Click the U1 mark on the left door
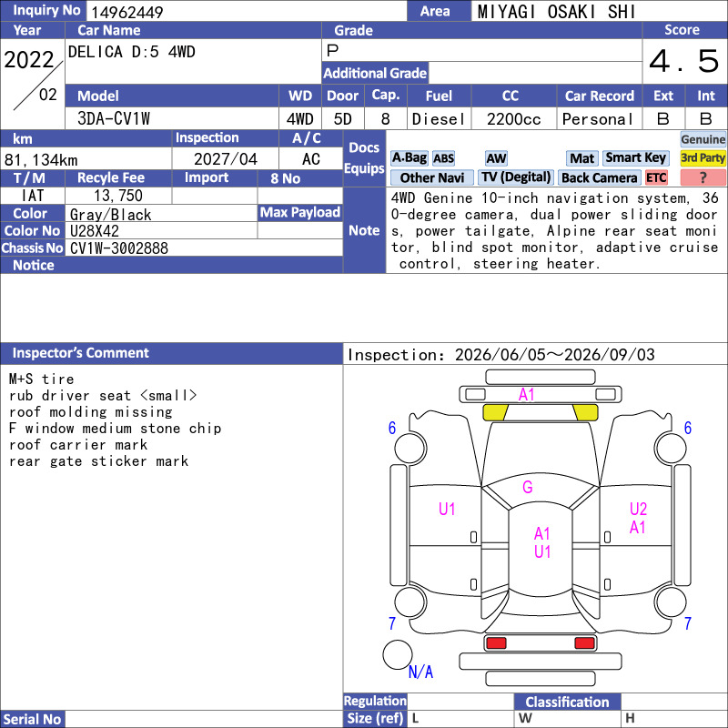This screenshot has width=728, height=728. [447, 510]
